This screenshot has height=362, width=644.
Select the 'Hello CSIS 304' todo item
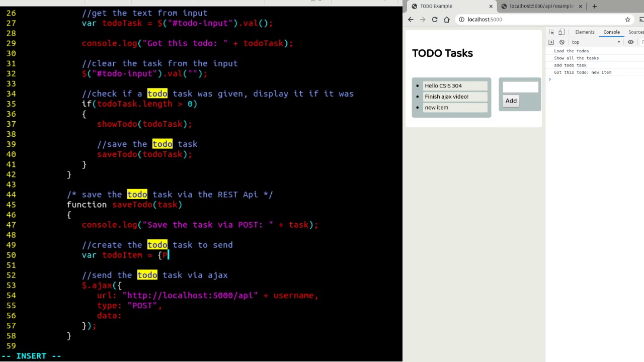[x=455, y=86]
